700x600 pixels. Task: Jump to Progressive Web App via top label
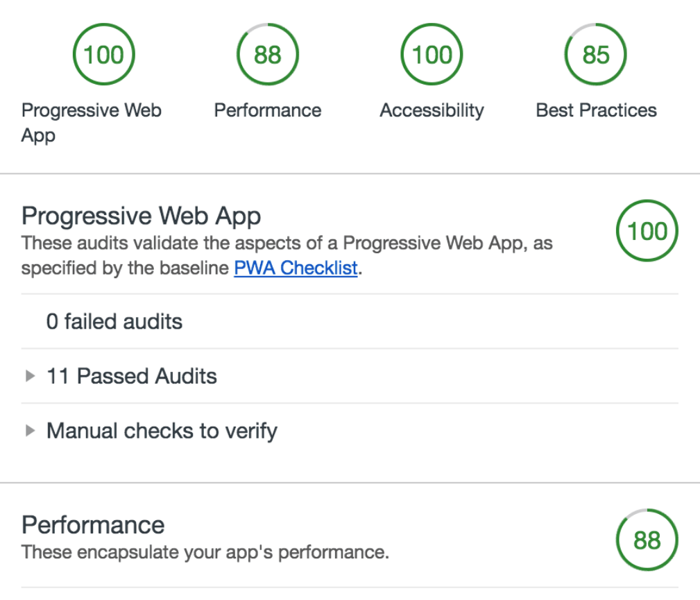coord(91,122)
